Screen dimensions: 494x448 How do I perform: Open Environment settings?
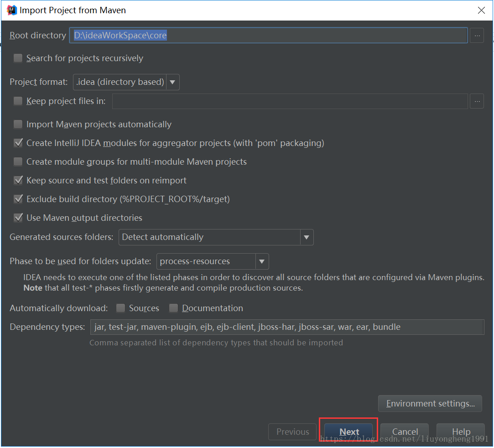tap(430, 404)
